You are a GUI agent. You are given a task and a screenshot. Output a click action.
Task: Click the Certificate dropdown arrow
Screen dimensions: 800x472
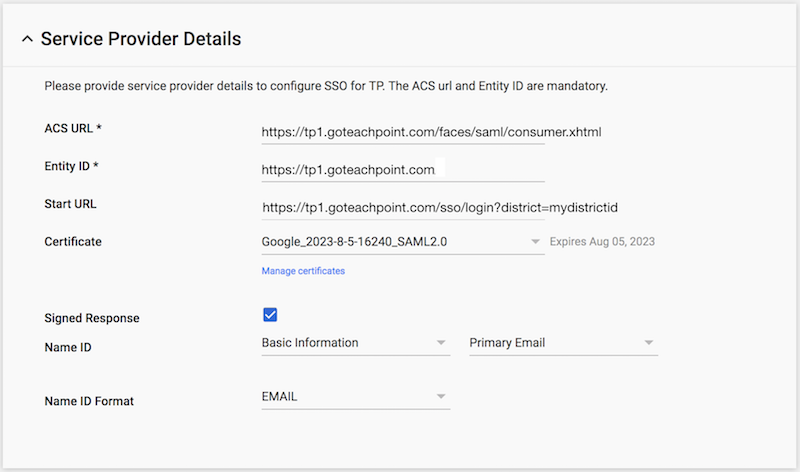(535, 242)
